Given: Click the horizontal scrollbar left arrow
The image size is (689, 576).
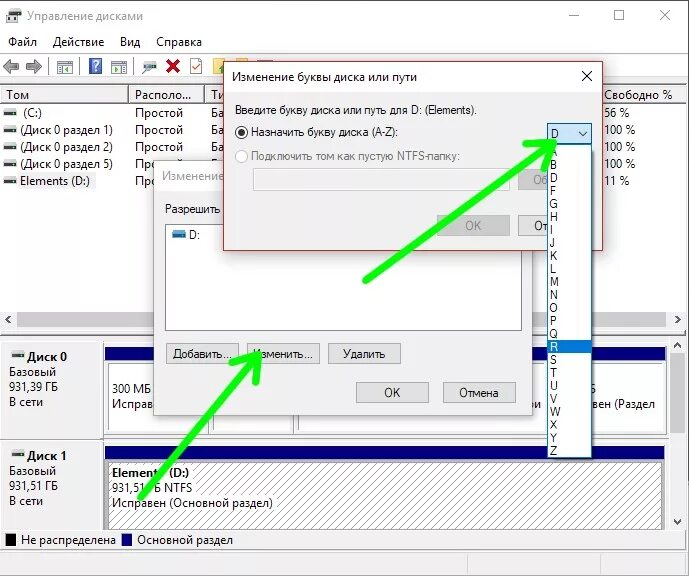Looking at the screenshot, I should (x=8, y=319).
